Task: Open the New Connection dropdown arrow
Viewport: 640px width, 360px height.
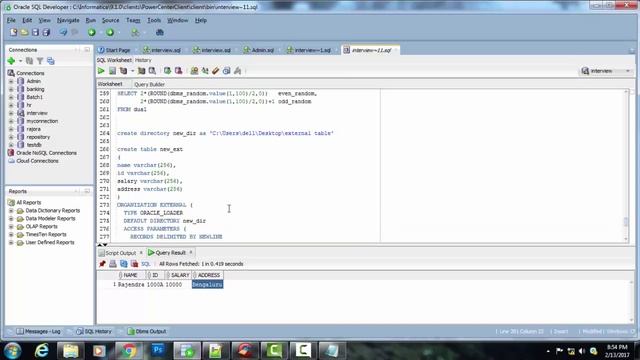Action: pos(20,61)
